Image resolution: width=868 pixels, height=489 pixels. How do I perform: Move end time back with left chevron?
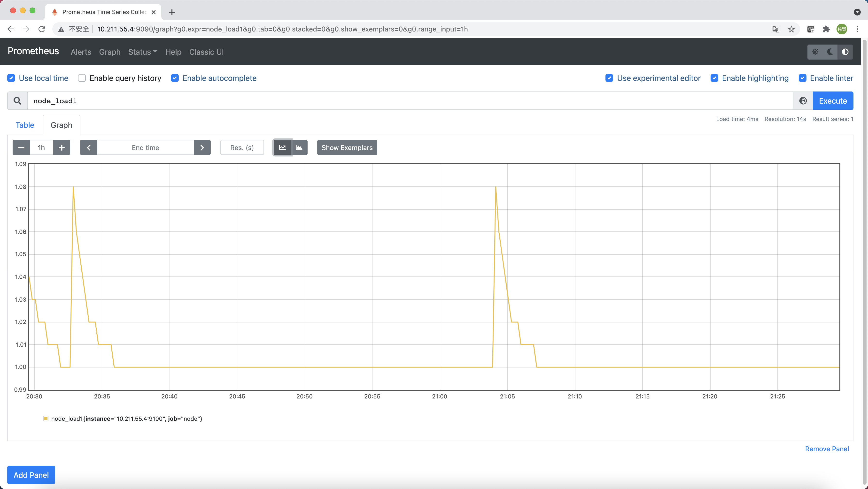pos(89,147)
